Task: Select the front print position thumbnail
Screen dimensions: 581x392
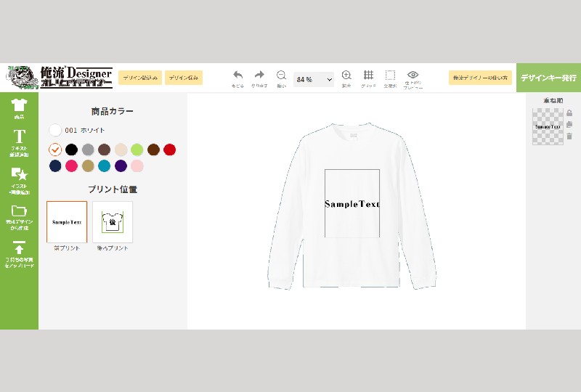Action: (67, 222)
